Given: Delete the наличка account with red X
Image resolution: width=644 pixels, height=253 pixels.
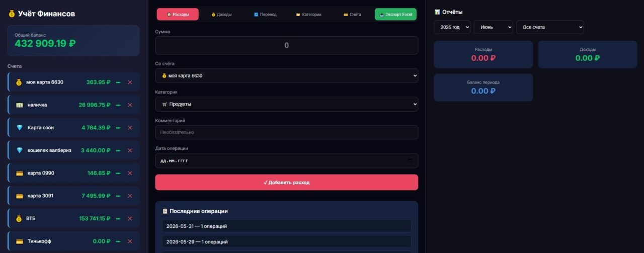Looking at the screenshot, I should coord(130,105).
